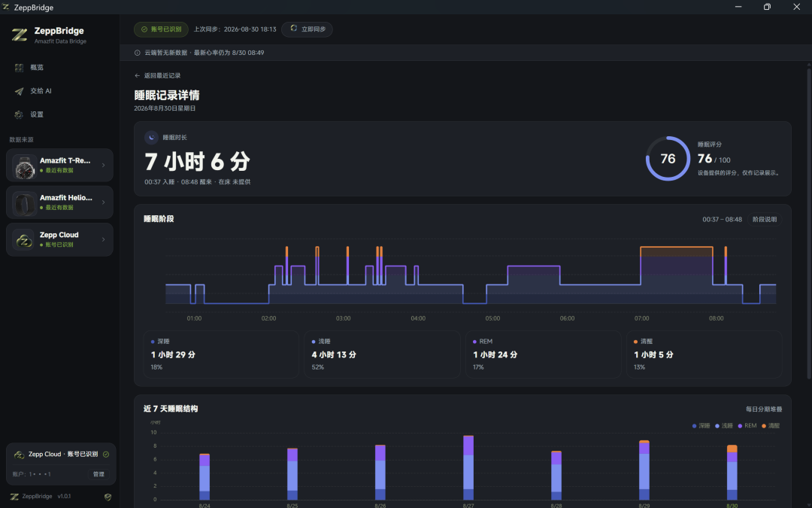Click the 清醒 legend dot in 7-day chart
This screenshot has width=812, height=508.
coord(764,426)
